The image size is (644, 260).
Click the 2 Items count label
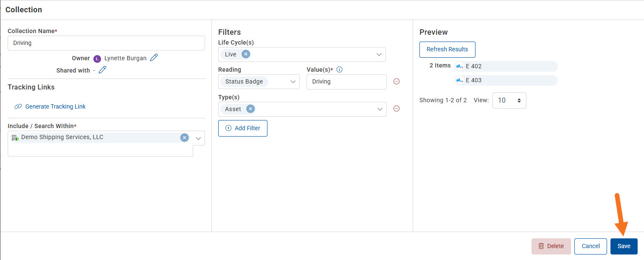click(x=440, y=65)
